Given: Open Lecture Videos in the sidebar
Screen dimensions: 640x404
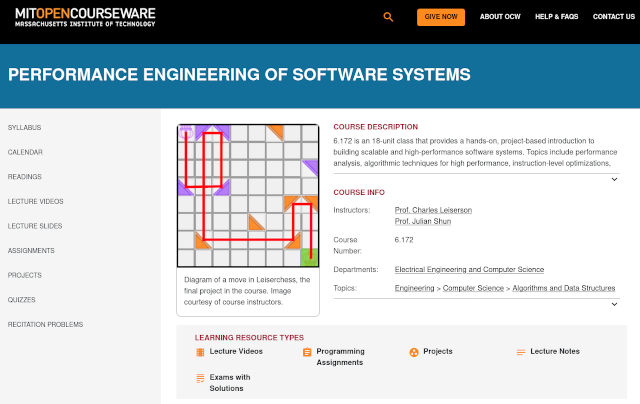Looking at the screenshot, I should [36, 202].
